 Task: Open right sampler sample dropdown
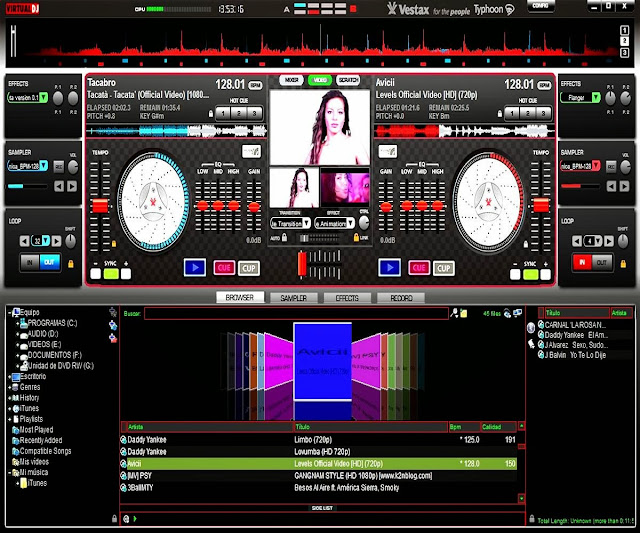(596, 166)
